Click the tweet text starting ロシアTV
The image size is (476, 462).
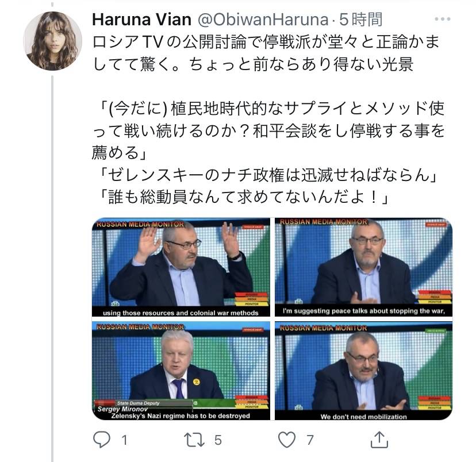click(266, 53)
